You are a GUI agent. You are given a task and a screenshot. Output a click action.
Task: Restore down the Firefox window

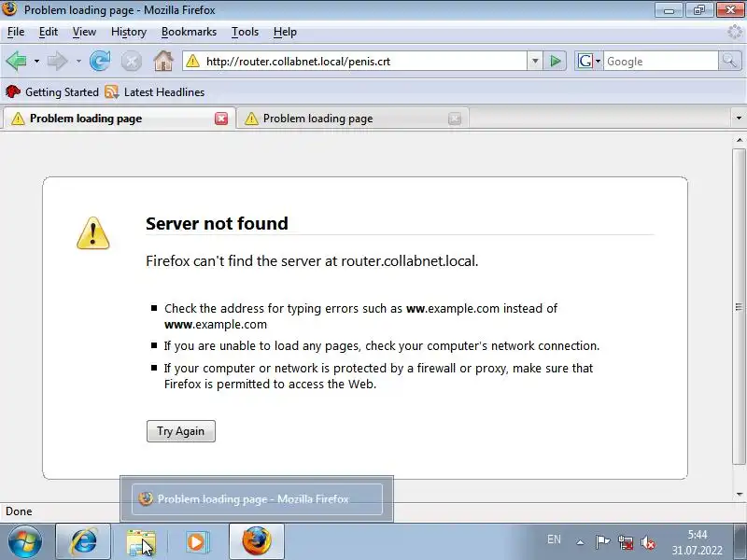coord(698,9)
